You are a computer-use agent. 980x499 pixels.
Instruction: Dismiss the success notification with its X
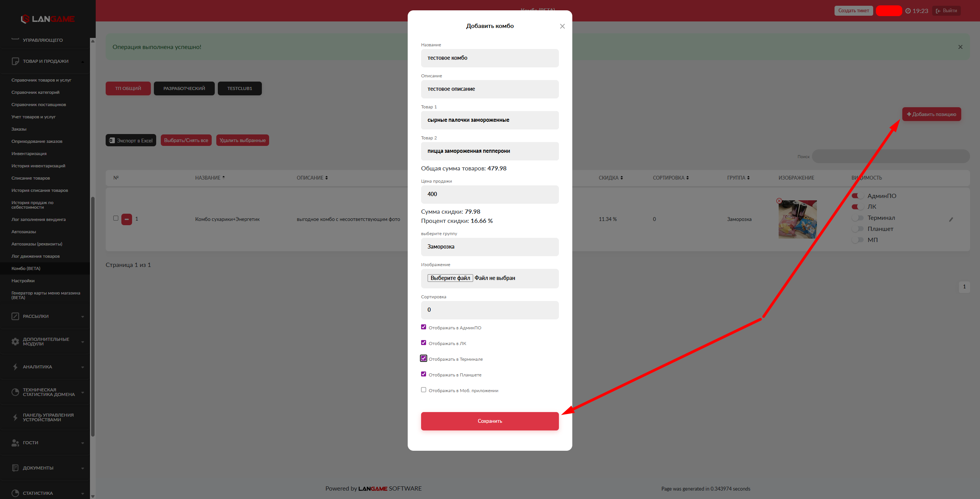(x=960, y=47)
